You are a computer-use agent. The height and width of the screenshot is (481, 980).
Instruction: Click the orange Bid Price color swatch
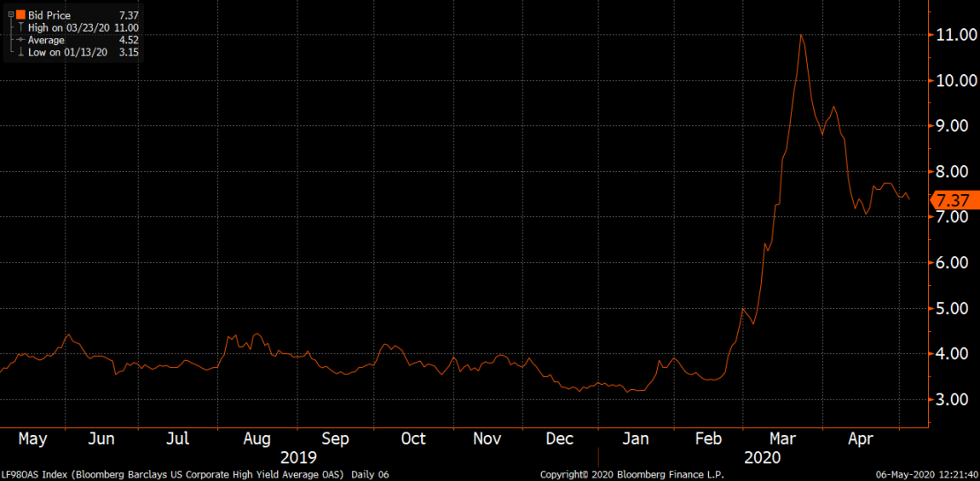pyautogui.click(x=20, y=16)
